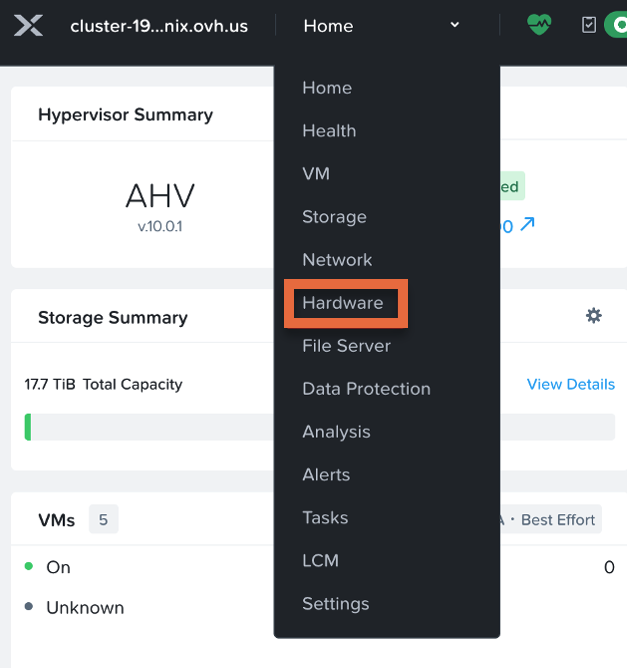Open the VM menu entry
This screenshot has width=627, height=668.
[316, 174]
